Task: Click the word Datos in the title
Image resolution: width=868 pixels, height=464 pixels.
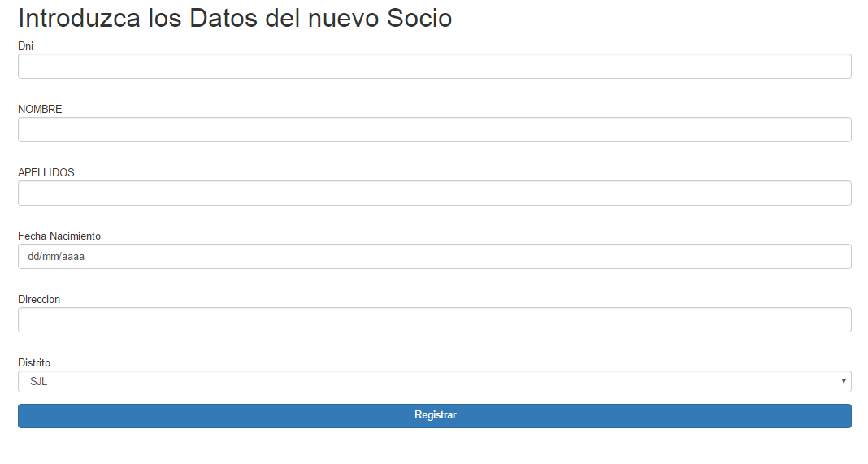Action: [x=223, y=18]
